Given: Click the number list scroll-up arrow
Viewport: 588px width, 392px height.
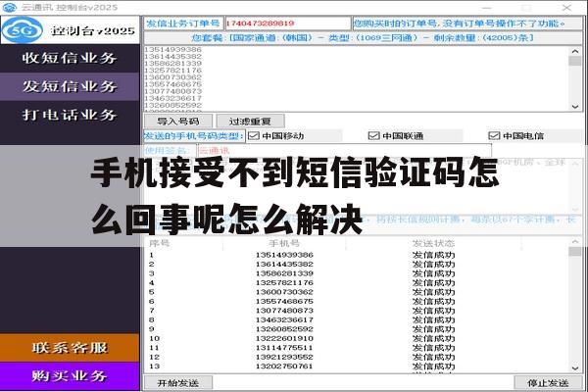Looking at the screenshot, I should [x=575, y=51].
